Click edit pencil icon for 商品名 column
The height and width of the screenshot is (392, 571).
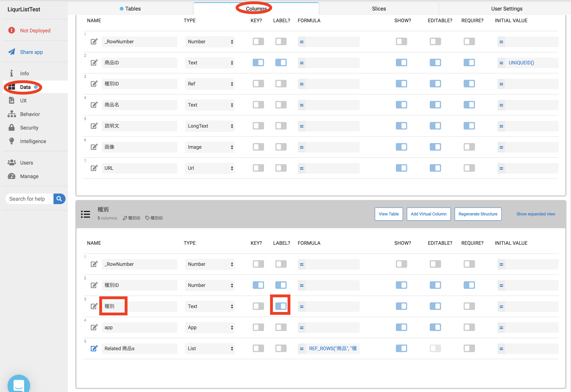click(x=94, y=105)
